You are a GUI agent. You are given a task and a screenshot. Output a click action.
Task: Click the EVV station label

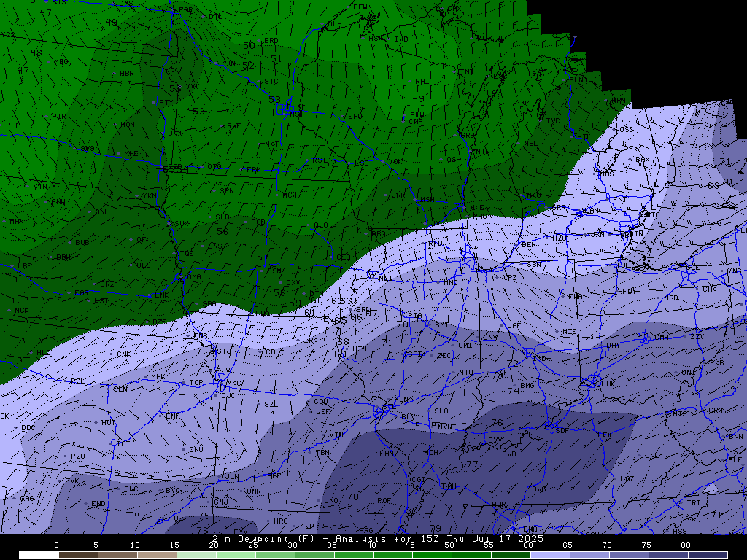click(x=495, y=440)
